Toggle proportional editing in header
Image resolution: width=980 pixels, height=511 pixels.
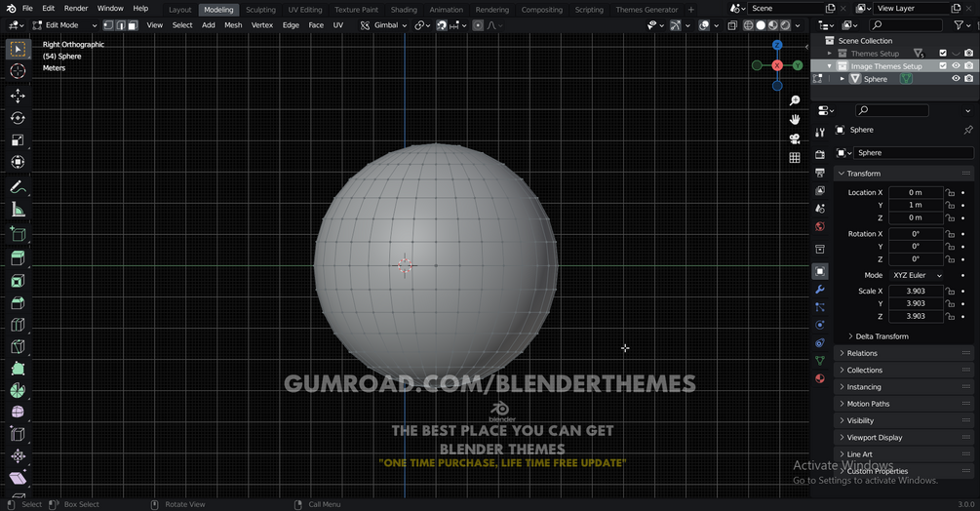click(x=478, y=25)
